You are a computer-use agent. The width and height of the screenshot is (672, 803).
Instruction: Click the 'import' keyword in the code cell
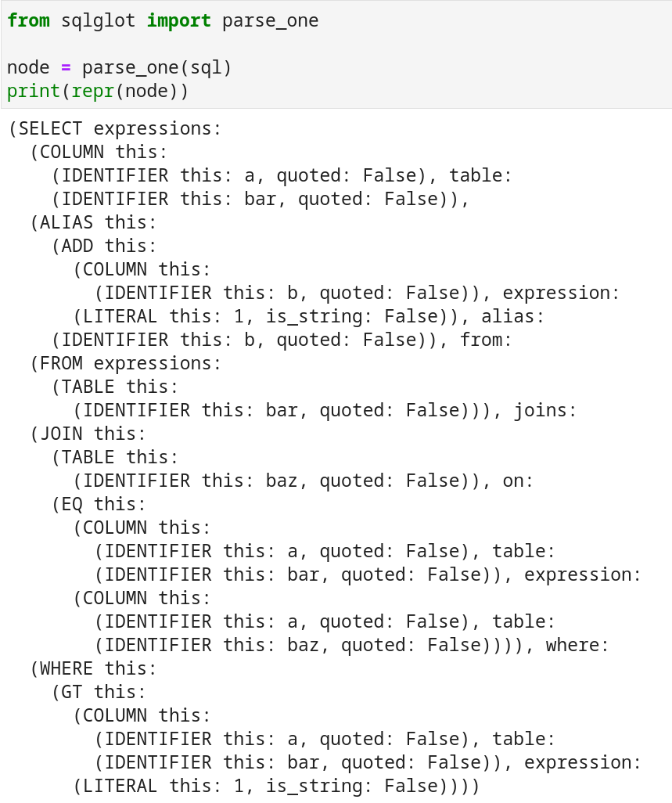(178, 21)
